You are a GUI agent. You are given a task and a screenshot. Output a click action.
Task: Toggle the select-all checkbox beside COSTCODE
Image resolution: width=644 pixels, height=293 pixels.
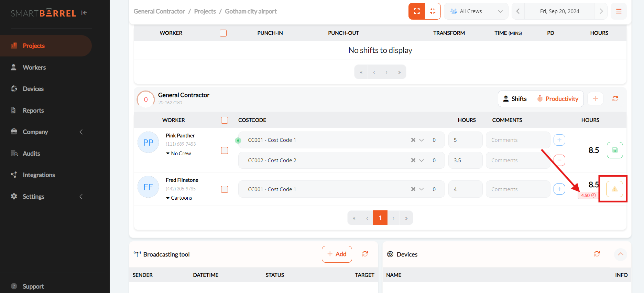click(x=225, y=120)
